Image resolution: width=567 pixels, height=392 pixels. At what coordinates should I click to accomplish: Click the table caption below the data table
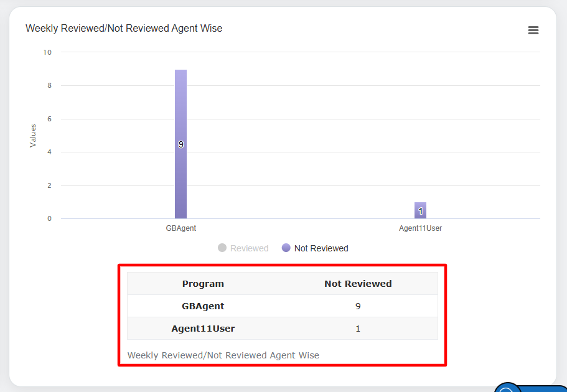223,355
